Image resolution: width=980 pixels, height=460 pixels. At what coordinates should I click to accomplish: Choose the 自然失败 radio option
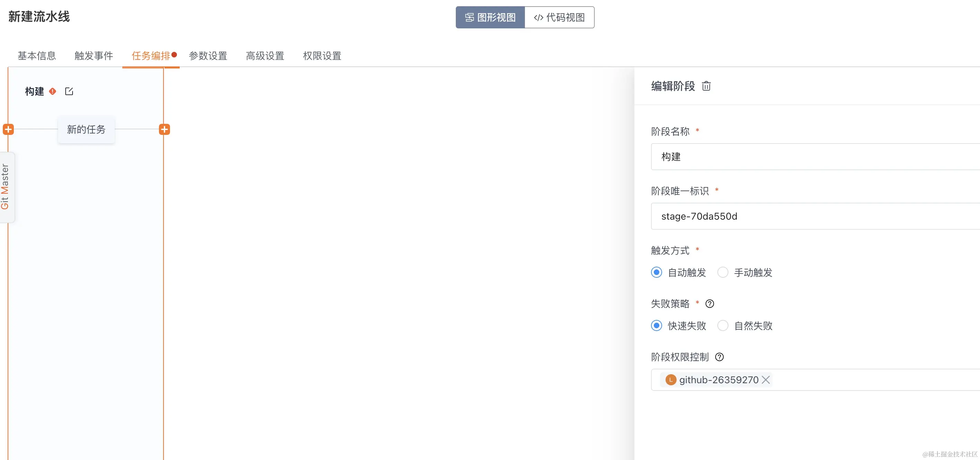coord(723,326)
